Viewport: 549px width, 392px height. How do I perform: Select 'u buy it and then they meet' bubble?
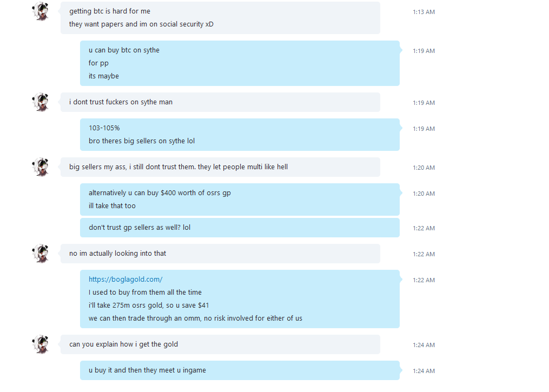coord(240,370)
